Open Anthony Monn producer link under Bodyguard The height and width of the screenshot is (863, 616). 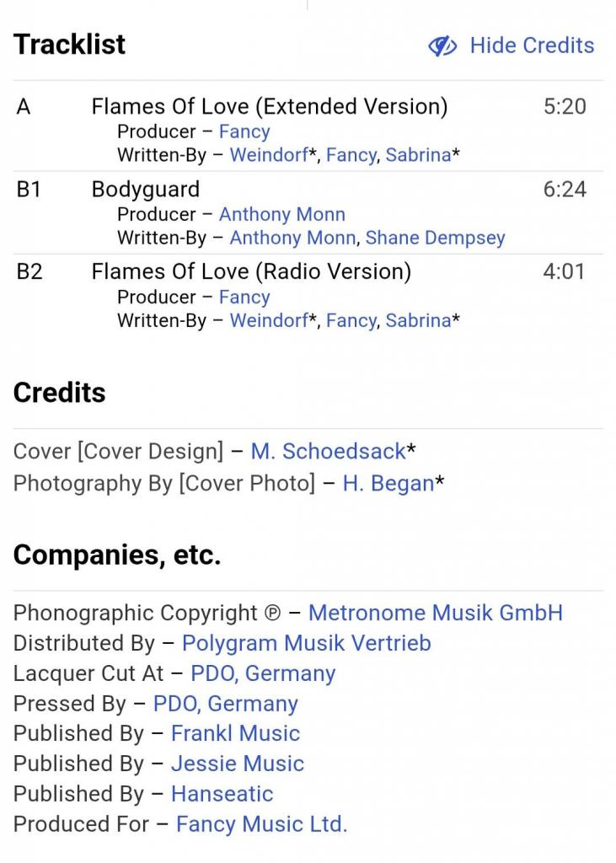coord(281,214)
